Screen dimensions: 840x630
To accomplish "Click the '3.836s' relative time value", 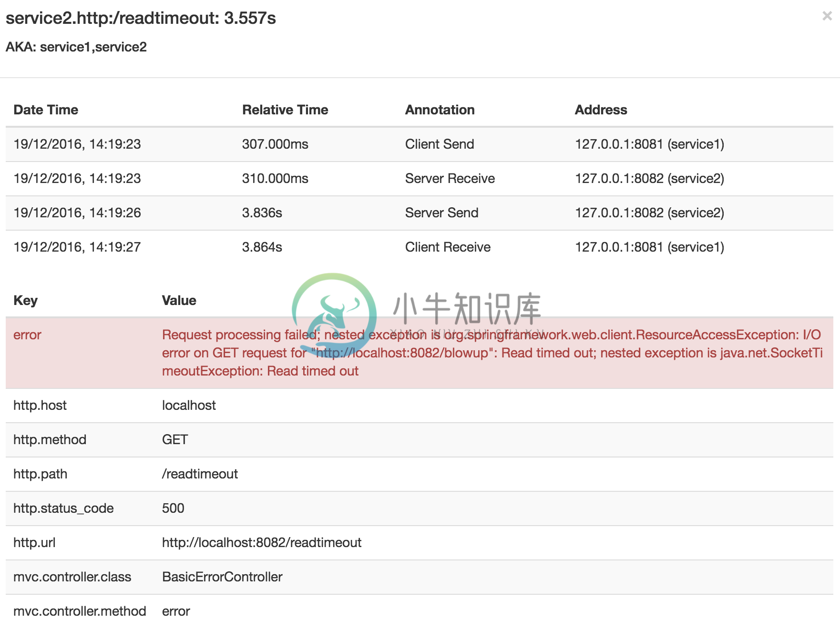I will point(262,213).
